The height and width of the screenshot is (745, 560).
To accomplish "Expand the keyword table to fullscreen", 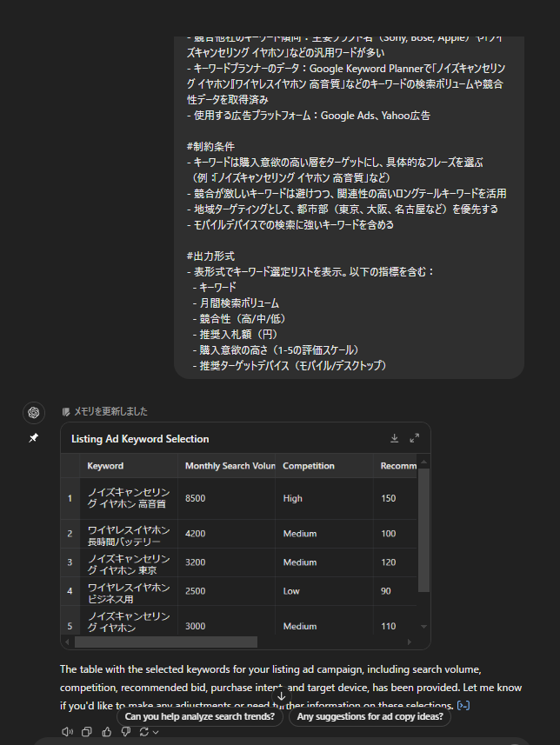I will (415, 438).
